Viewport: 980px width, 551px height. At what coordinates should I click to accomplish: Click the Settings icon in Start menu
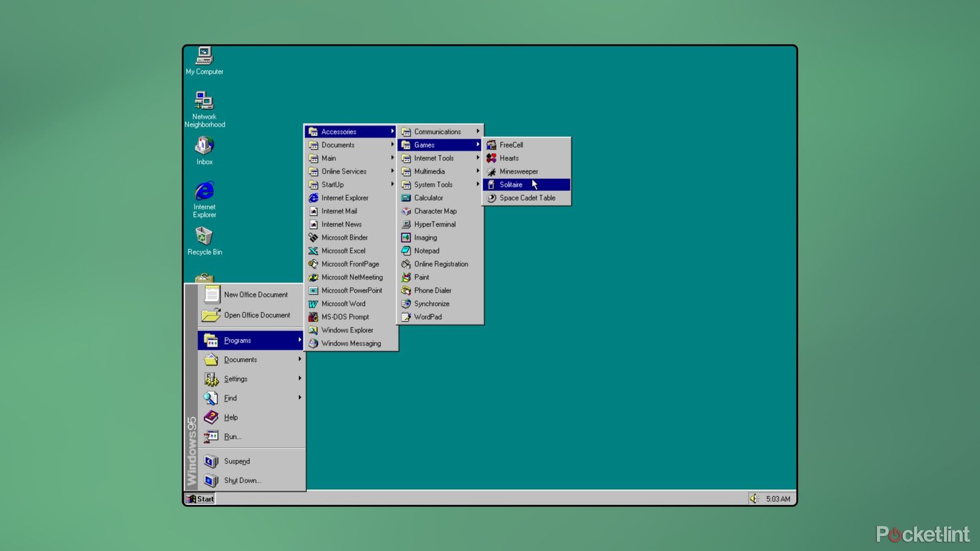click(x=211, y=379)
